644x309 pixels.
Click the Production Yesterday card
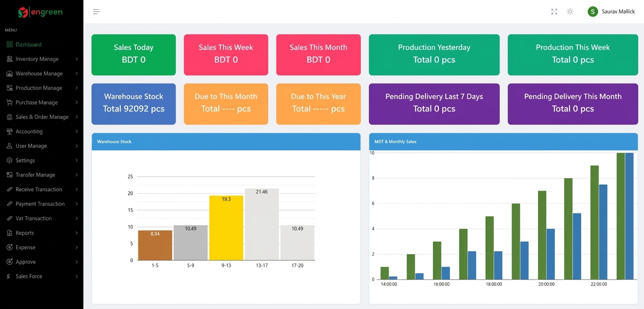pyautogui.click(x=434, y=55)
